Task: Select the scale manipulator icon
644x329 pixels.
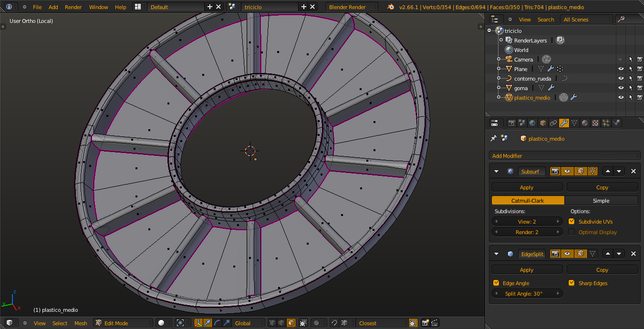Action: (x=227, y=323)
